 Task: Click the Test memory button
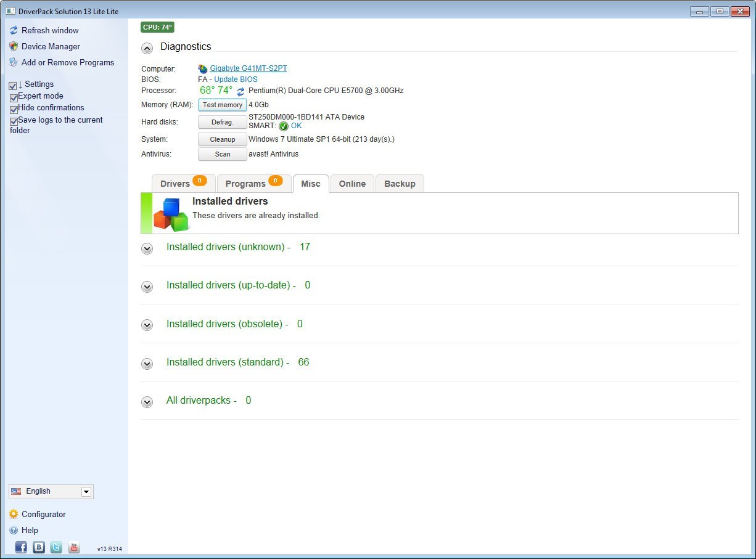[223, 105]
